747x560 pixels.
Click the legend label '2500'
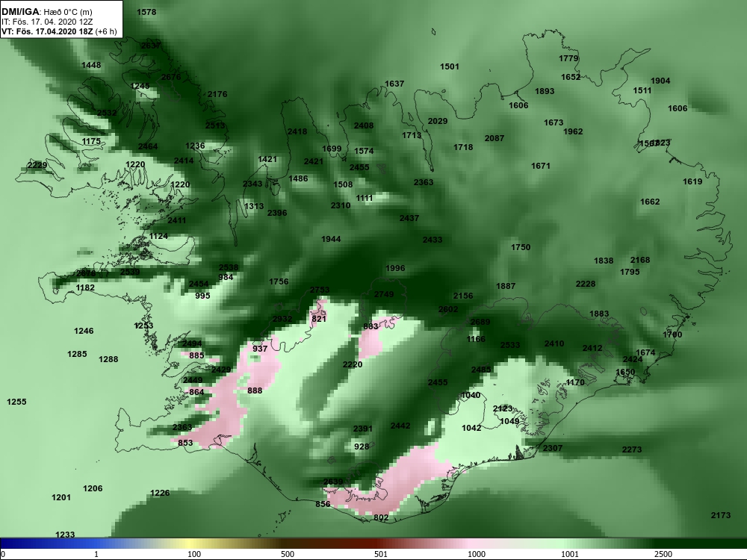(663, 554)
